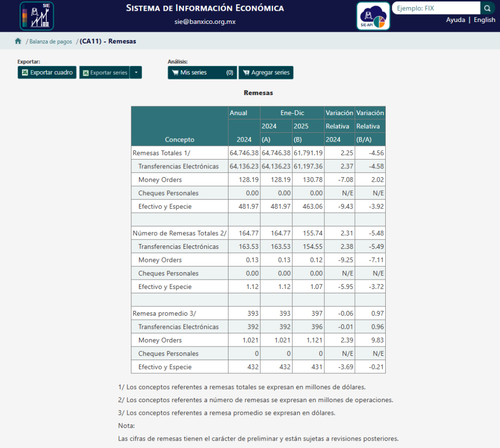This screenshot has height=448, width=500.
Task: Click Exportar series button
Action: (104, 73)
